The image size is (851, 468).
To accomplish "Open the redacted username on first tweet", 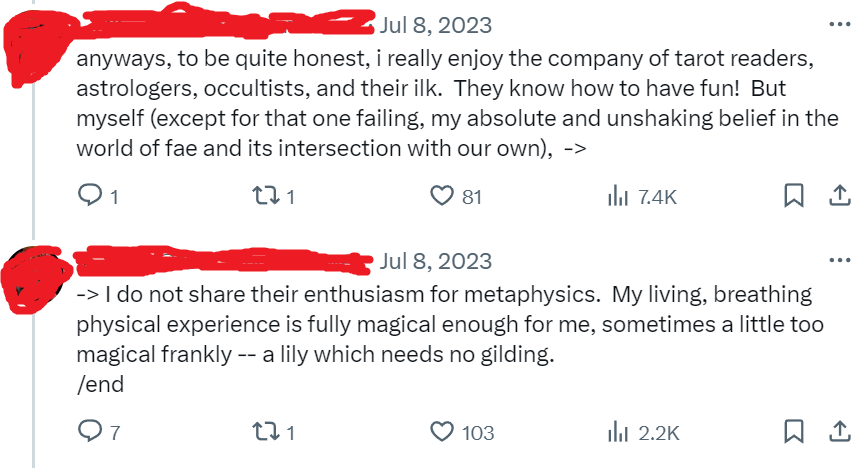I will (225, 23).
